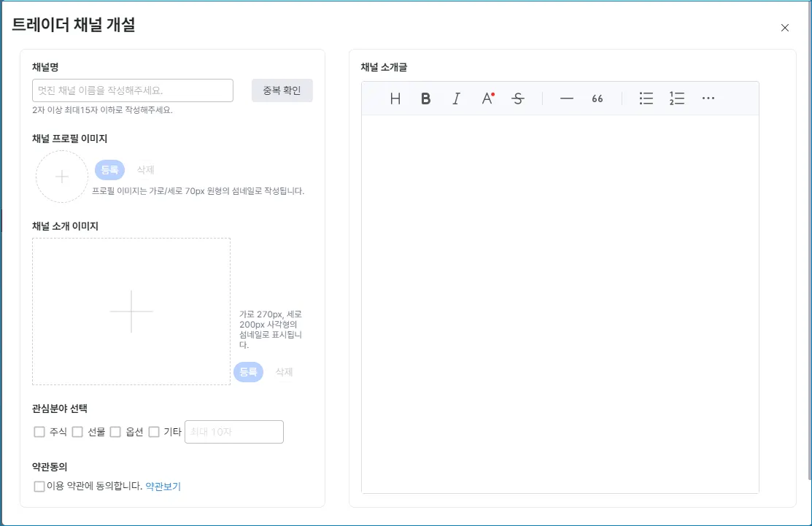Image resolution: width=812 pixels, height=526 pixels.
Task: Check the 옵션 interest checkbox
Action: 115,432
